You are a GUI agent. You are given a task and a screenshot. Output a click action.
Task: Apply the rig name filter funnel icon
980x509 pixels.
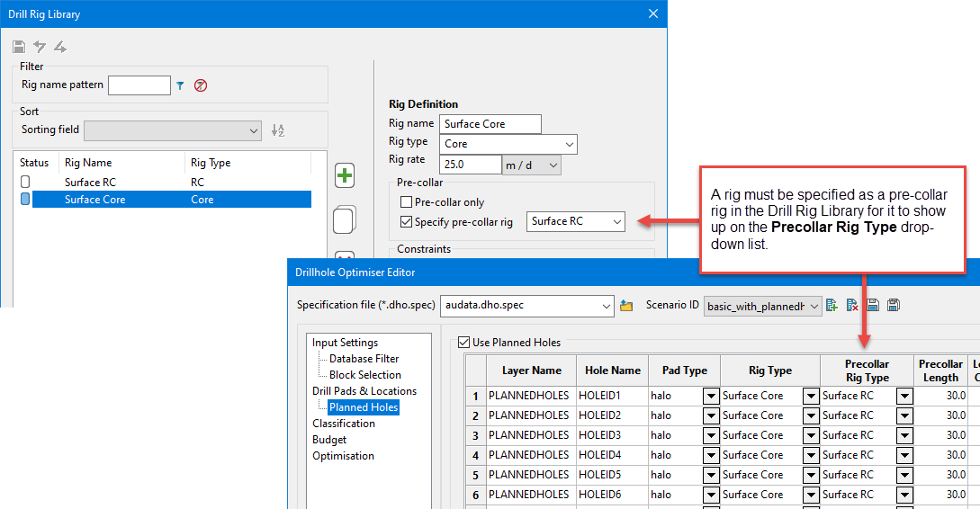point(180,85)
